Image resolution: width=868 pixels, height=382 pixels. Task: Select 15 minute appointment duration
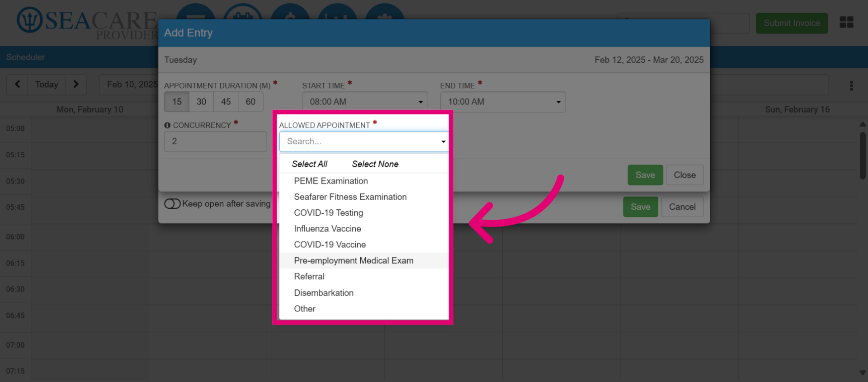(x=177, y=102)
